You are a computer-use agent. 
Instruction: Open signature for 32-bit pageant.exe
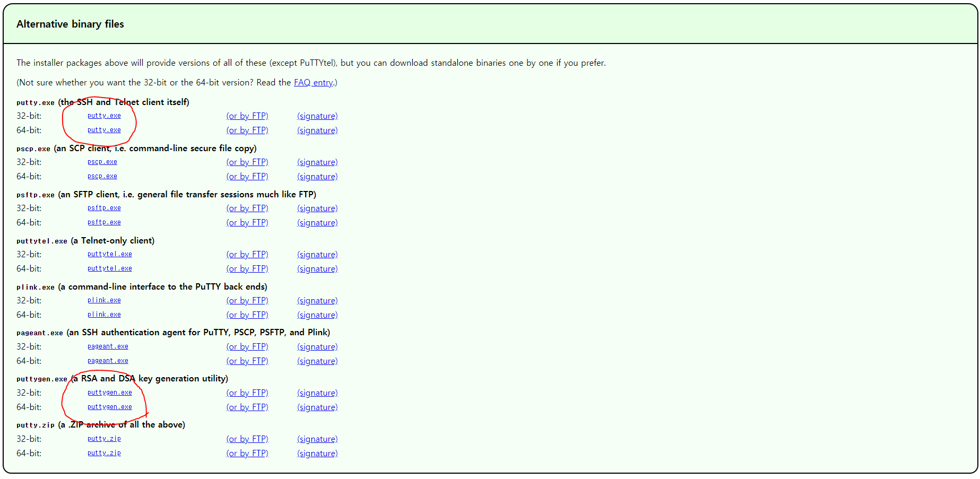(x=317, y=347)
